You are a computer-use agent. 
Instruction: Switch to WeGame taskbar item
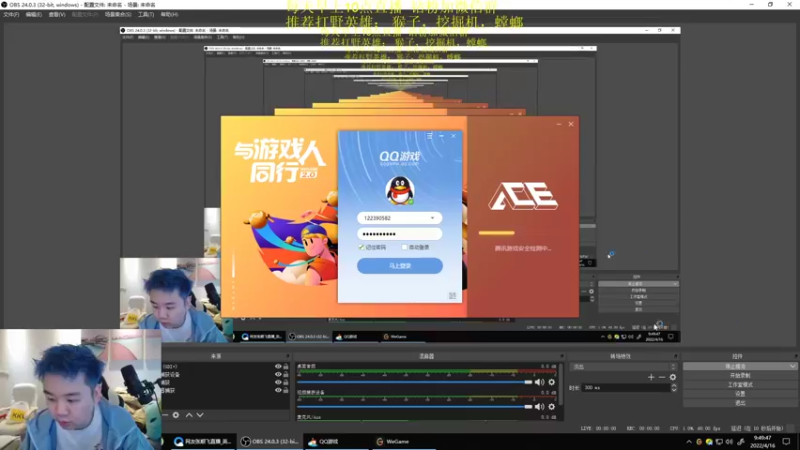point(403,441)
